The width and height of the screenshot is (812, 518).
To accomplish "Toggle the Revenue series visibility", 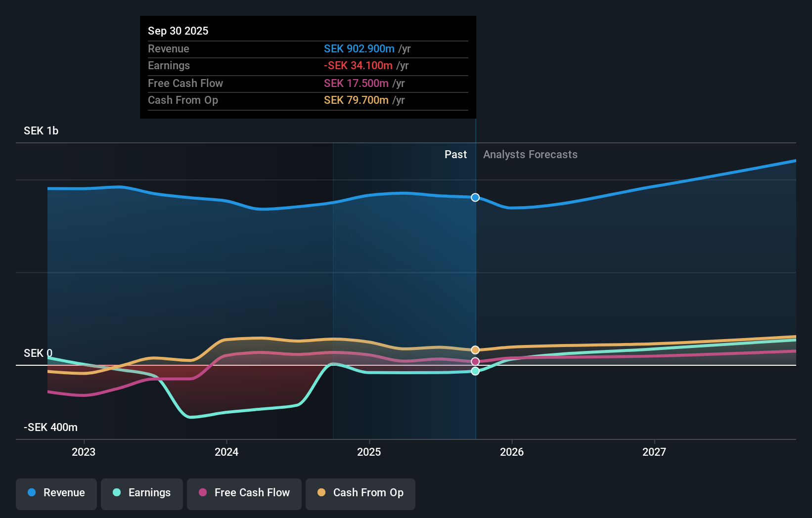I will pos(56,493).
